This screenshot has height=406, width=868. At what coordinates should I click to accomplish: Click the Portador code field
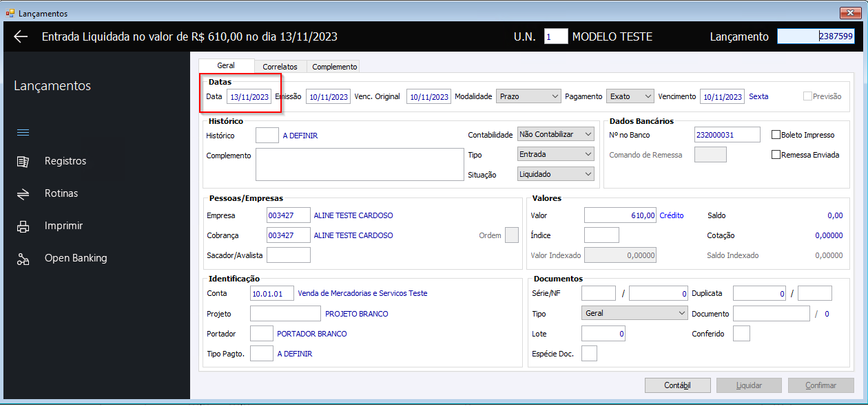point(262,334)
